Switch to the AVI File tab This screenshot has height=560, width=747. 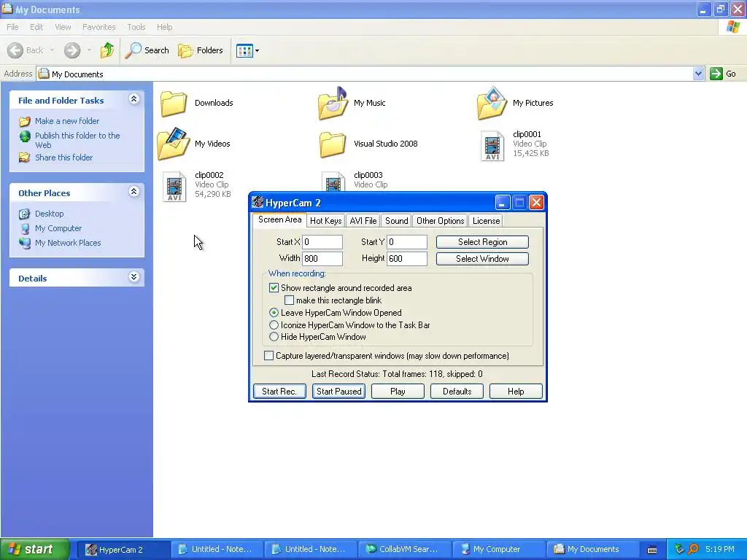click(363, 221)
